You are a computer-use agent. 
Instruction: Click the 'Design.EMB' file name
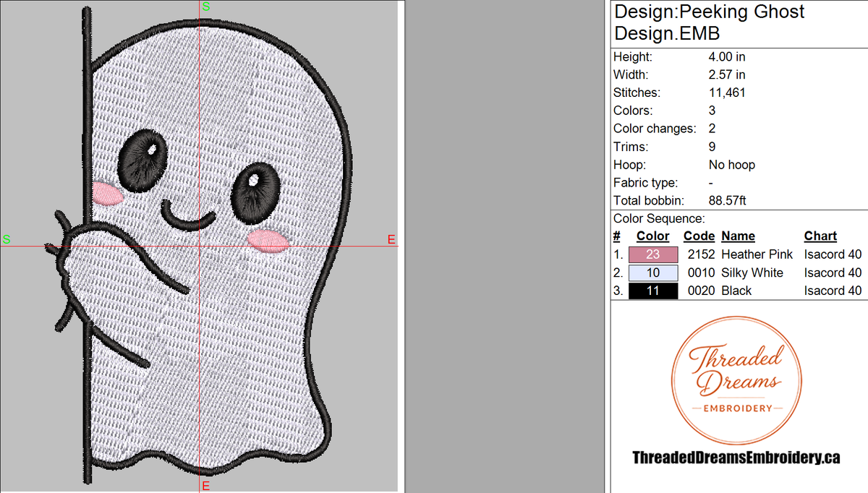coord(667,33)
